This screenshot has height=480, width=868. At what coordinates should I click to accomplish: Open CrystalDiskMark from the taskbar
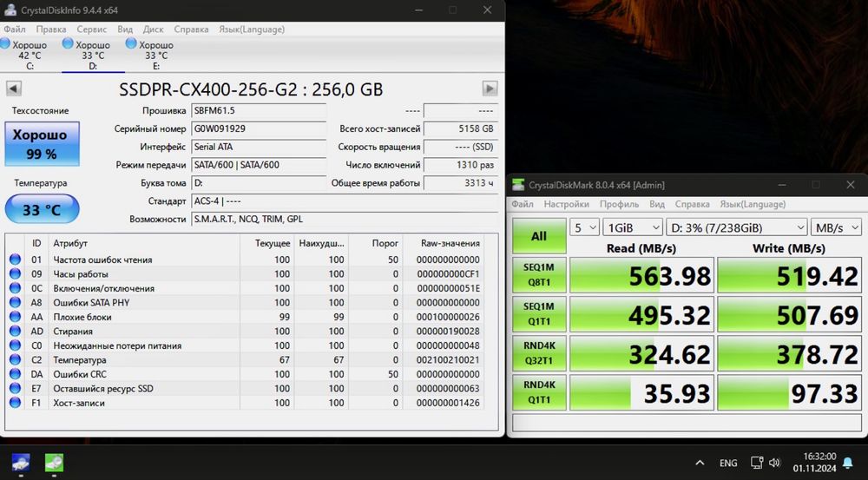[x=54, y=463]
